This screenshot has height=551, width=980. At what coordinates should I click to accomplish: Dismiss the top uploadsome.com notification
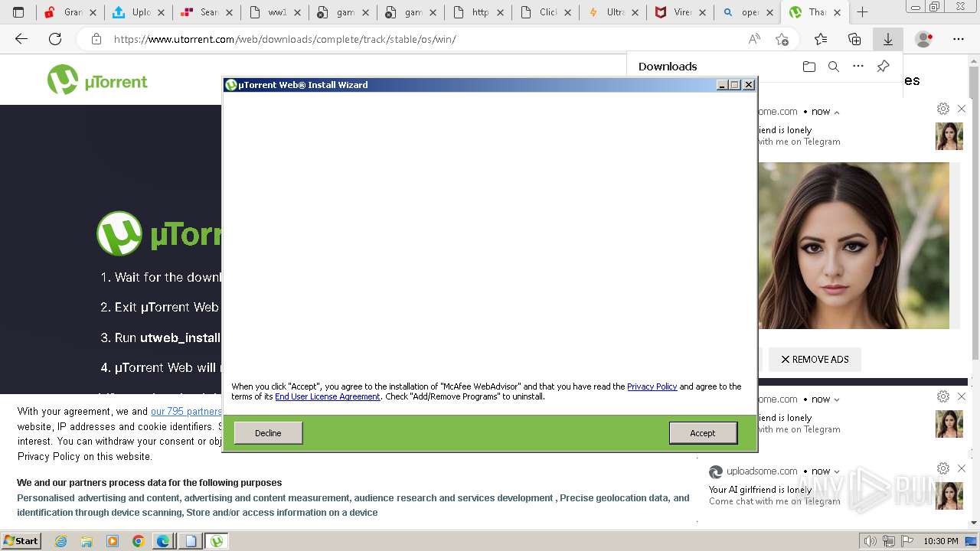[x=962, y=109]
